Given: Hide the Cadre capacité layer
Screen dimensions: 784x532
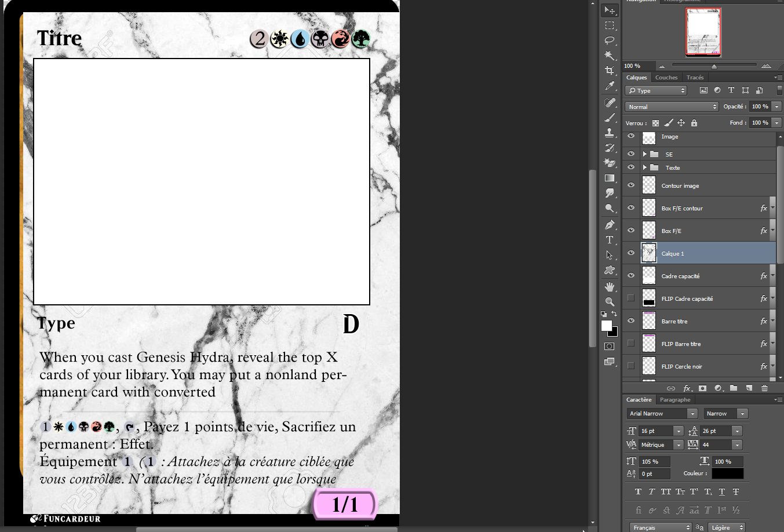Looking at the screenshot, I should (631, 276).
